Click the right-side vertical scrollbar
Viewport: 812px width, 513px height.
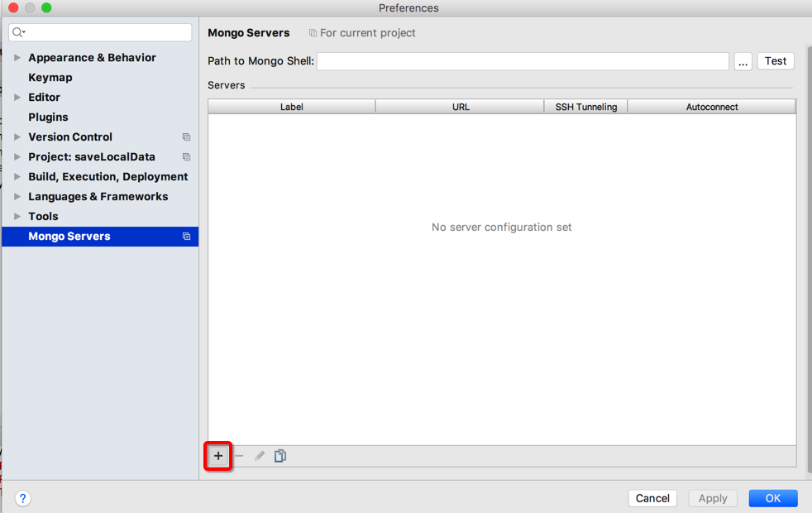[810, 259]
